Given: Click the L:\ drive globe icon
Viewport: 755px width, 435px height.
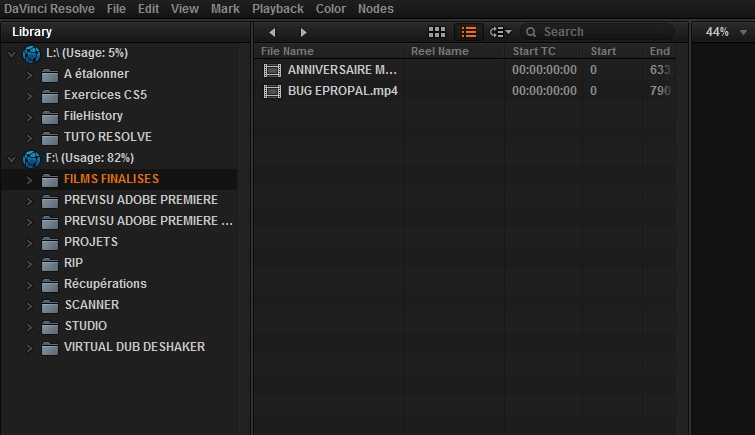Looking at the screenshot, I should 31,53.
